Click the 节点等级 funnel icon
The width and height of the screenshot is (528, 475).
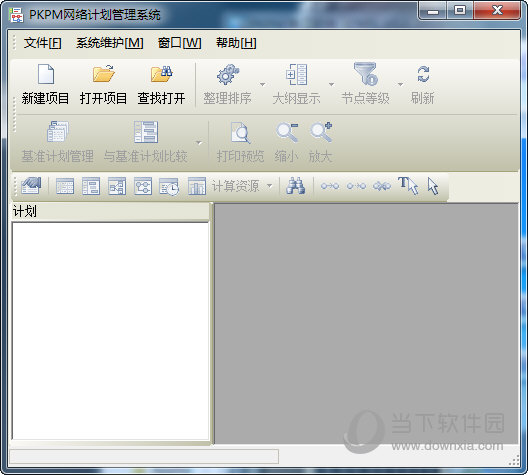365,74
